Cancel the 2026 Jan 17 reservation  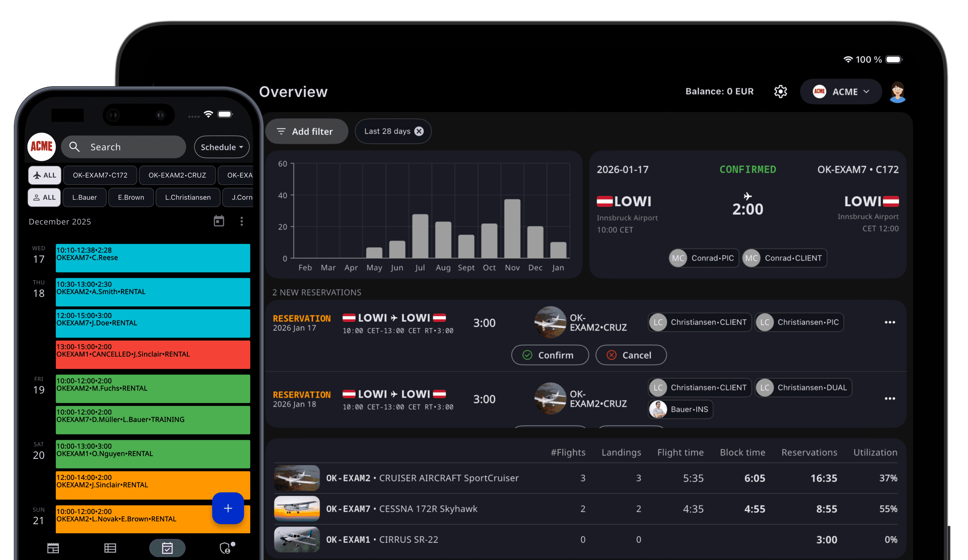pyautogui.click(x=631, y=355)
